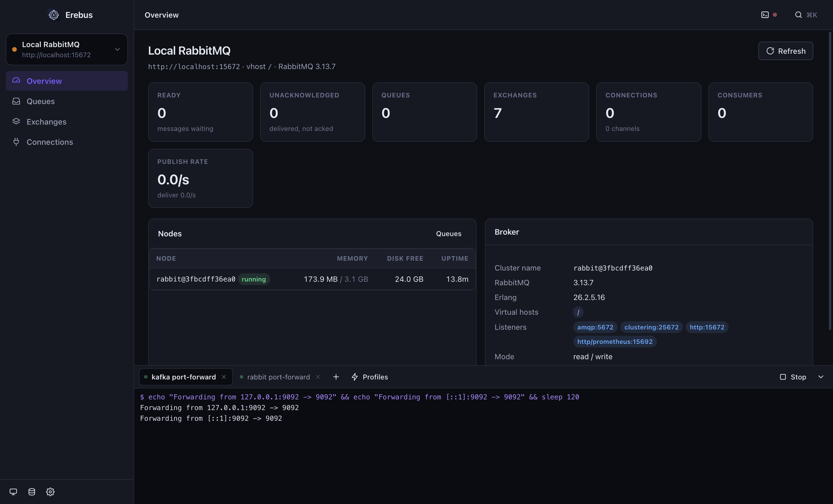Close the kafka port-forward tab
The width and height of the screenshot is (833, 504).
[x=224, y=377]
